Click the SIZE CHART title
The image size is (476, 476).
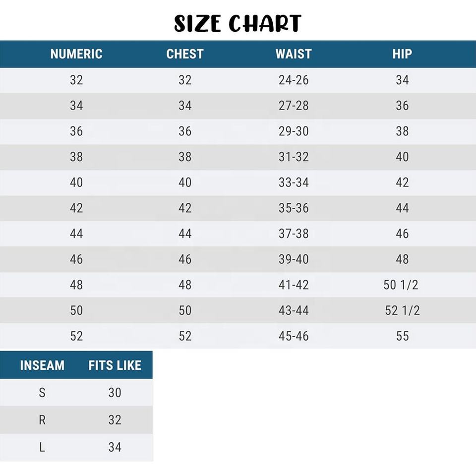[238, 23]
